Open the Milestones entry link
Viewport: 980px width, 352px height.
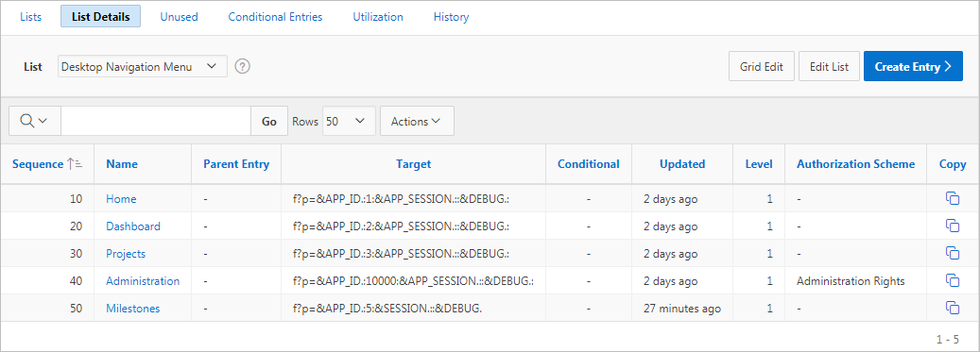pos(132,309)
